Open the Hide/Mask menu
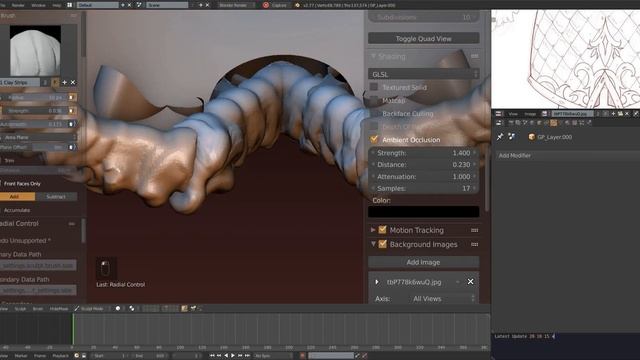The width and height of the screenshot is (640, 360). (59, 309)
